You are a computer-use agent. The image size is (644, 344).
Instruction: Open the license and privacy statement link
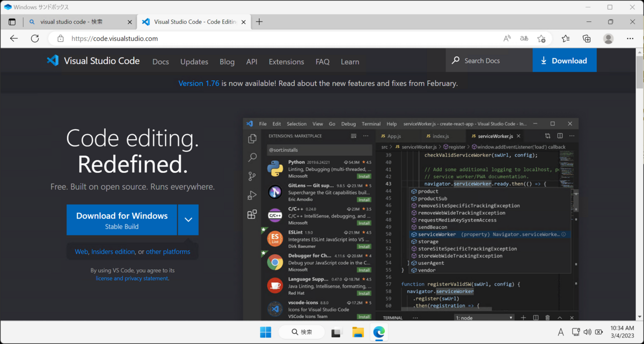coord(132,279)
